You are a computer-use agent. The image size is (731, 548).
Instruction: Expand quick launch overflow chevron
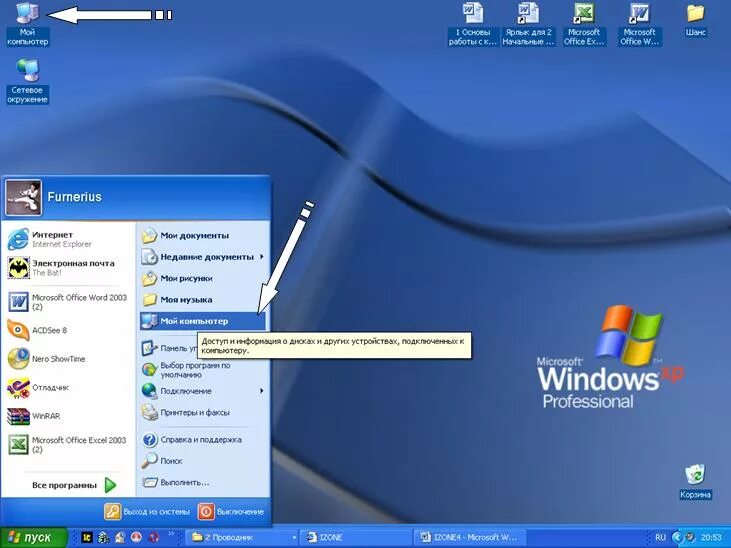coord(172,534)
